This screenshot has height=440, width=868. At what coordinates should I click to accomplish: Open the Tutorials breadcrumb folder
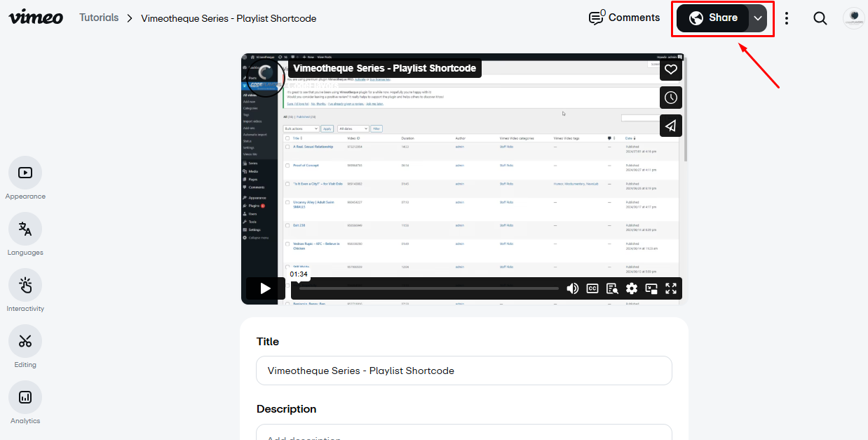point(99,18)
